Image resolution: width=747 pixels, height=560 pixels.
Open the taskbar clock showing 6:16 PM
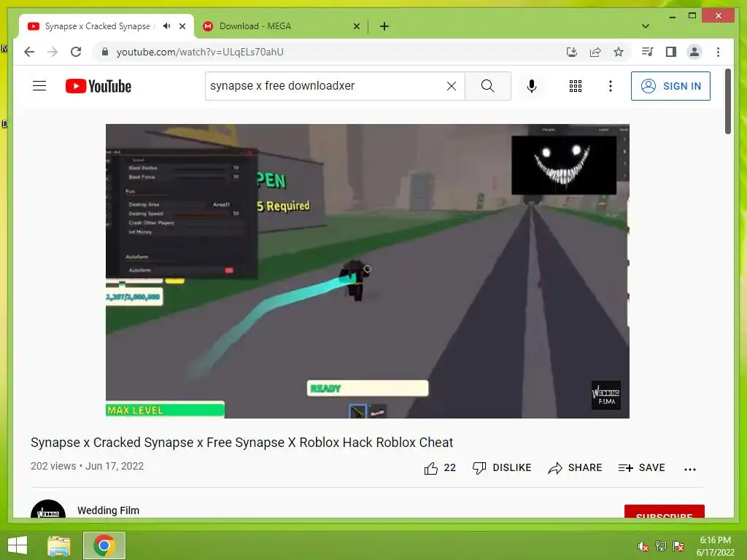tap(715, 546)
